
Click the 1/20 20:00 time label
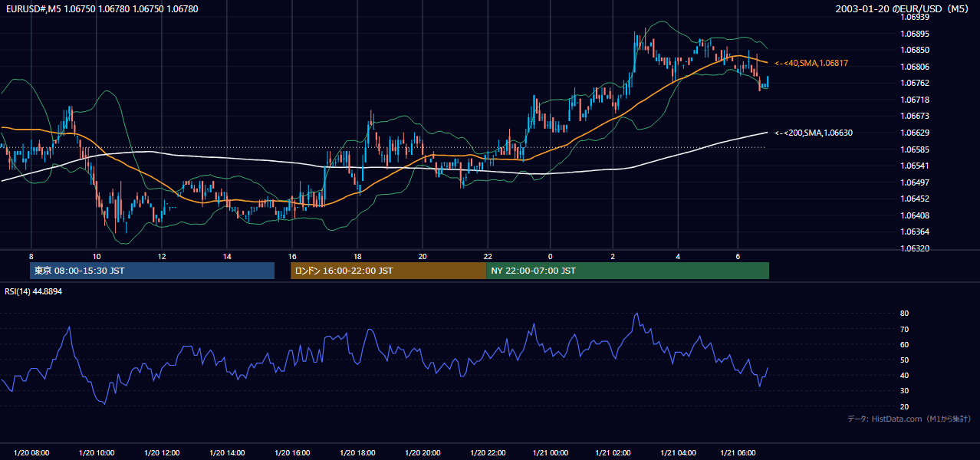(x=423, y=453)
